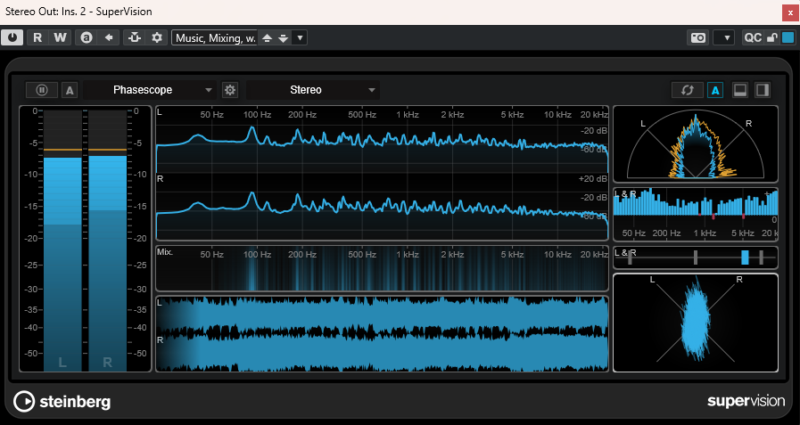Click the blue square indicator beside the lock
800x425 pixels.
point(788,38)
